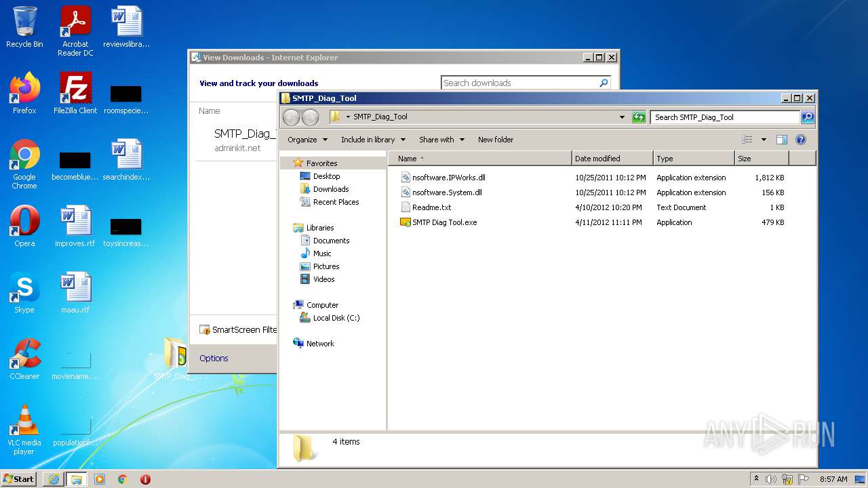Screen dimensions: 868x488
Task: Click the Refresh button beside the address bar
Action: click(639, 117)
